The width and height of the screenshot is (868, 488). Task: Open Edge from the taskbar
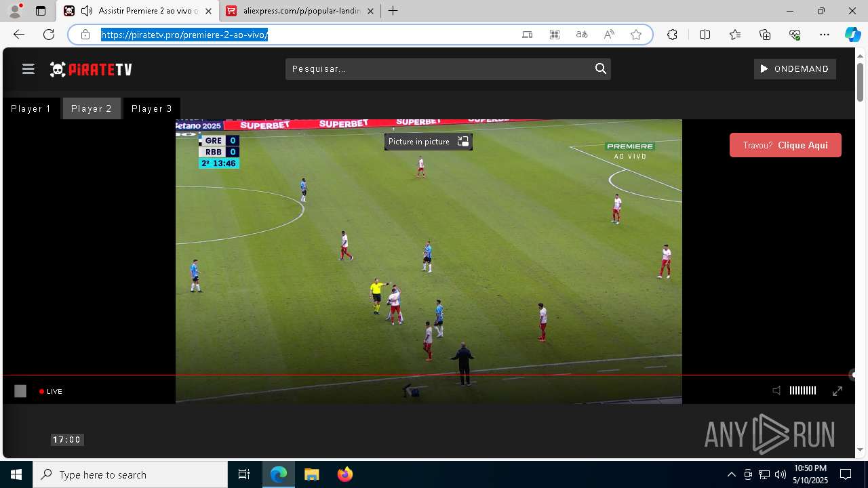coord(279,474)
